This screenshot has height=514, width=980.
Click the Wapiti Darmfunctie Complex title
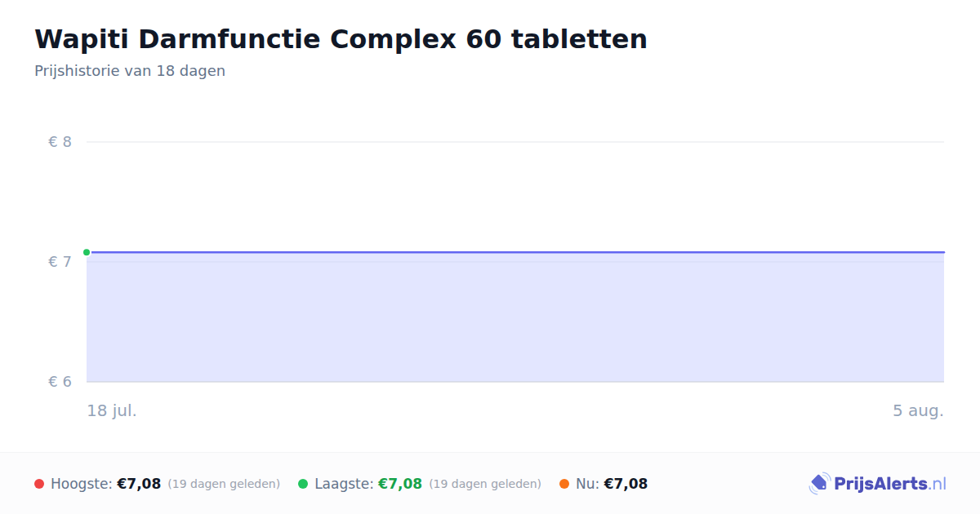point(341,39)
